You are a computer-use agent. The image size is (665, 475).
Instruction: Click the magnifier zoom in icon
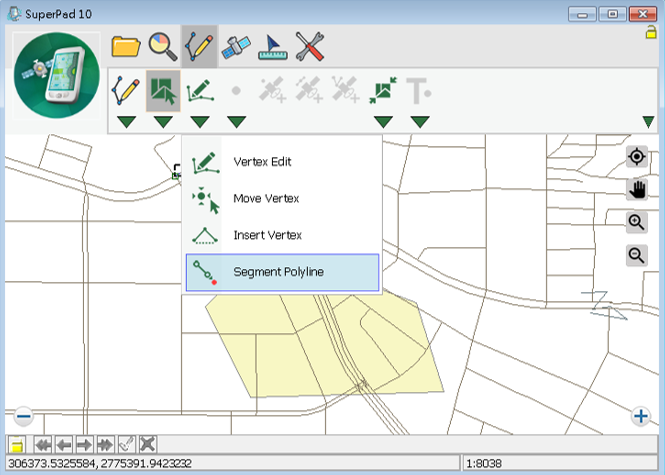coord(636,222)
